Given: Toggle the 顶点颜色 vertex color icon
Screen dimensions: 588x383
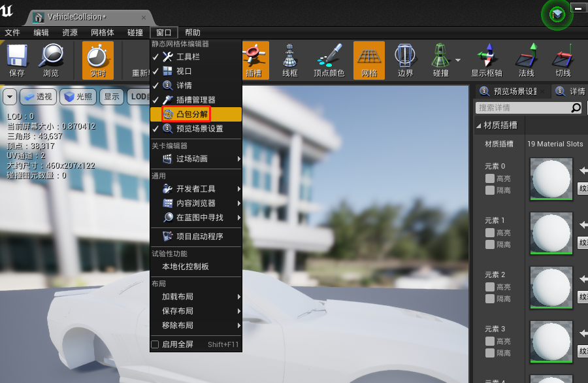Looking at the screenshot, I should 329,60.
